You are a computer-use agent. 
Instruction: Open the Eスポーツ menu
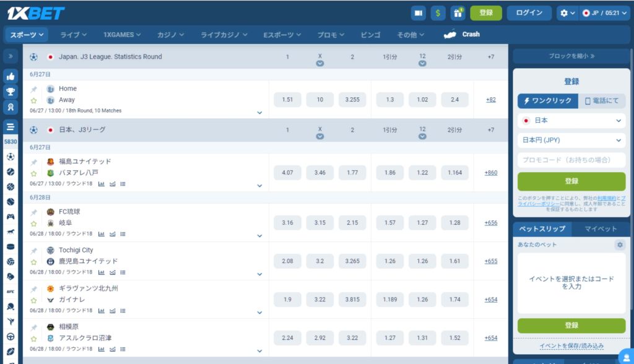click(x=282, y=35)
